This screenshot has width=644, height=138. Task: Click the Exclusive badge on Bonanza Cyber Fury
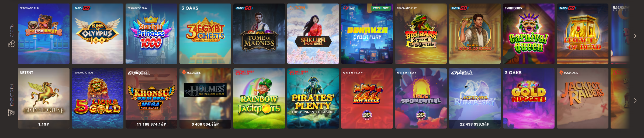tap(381, 8)
